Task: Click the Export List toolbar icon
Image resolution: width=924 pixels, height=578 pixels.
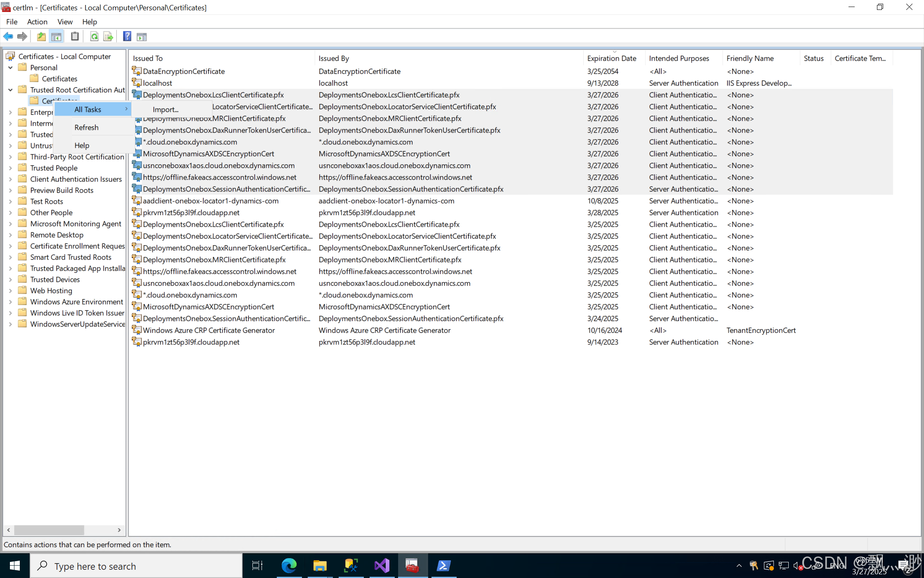Action: coord(108,36)
